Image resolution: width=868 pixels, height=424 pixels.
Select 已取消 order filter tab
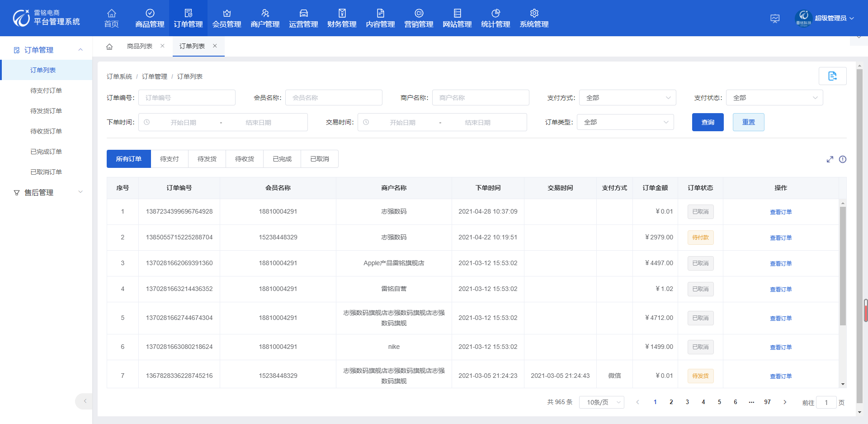[320, 159]
